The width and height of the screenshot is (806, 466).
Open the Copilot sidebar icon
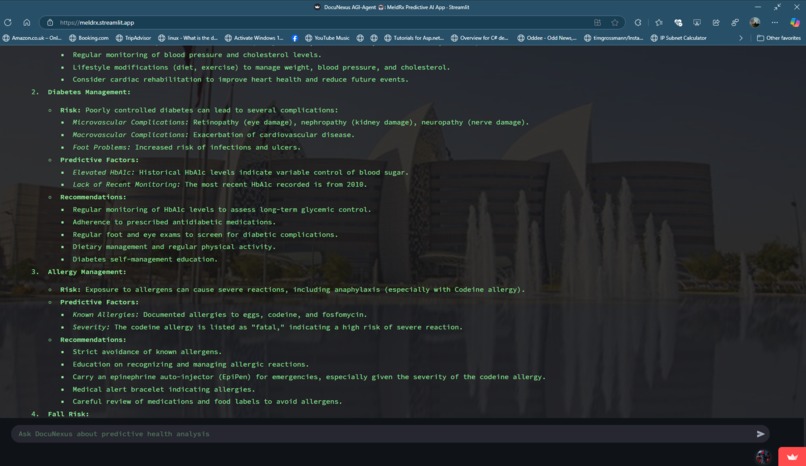pos(795,23)
